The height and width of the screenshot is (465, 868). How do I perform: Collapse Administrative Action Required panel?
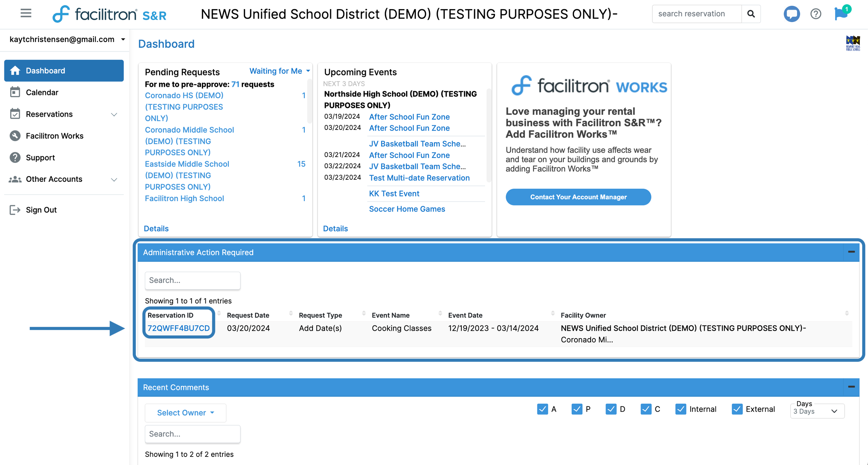(x=851, y=252)
